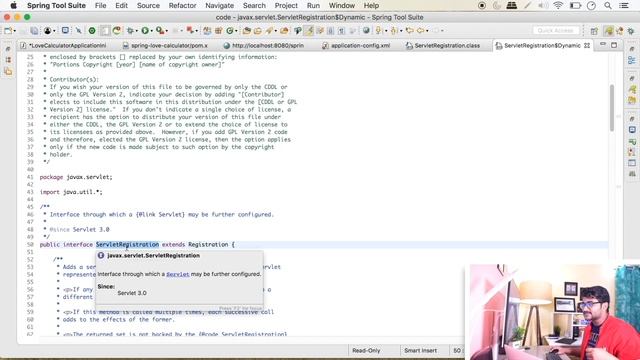The image size is (640, 360).
Task: Click the Open Perspective icon
Action: tap(594, 31)
